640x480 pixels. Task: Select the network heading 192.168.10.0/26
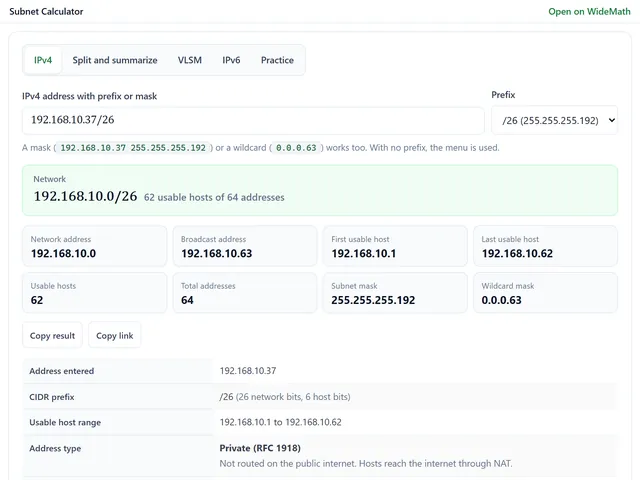coord(85,196)
